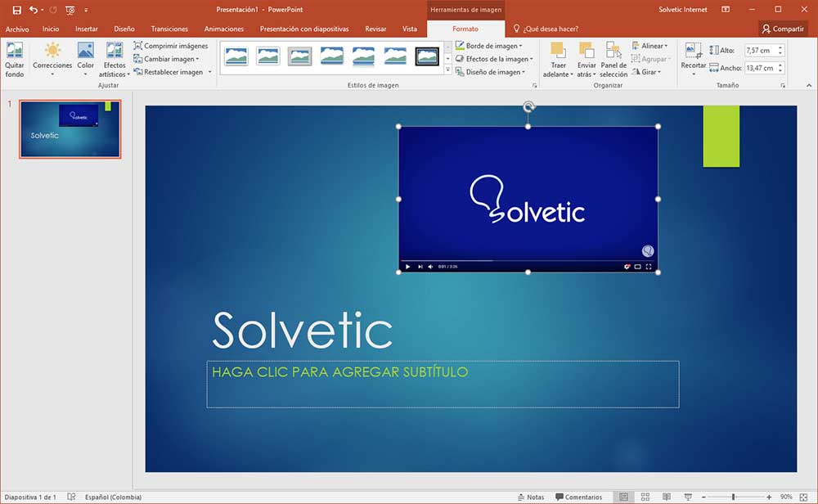Switch to the Transiciones tab
This screenshot has height=504, width=818.
(169, 29)
